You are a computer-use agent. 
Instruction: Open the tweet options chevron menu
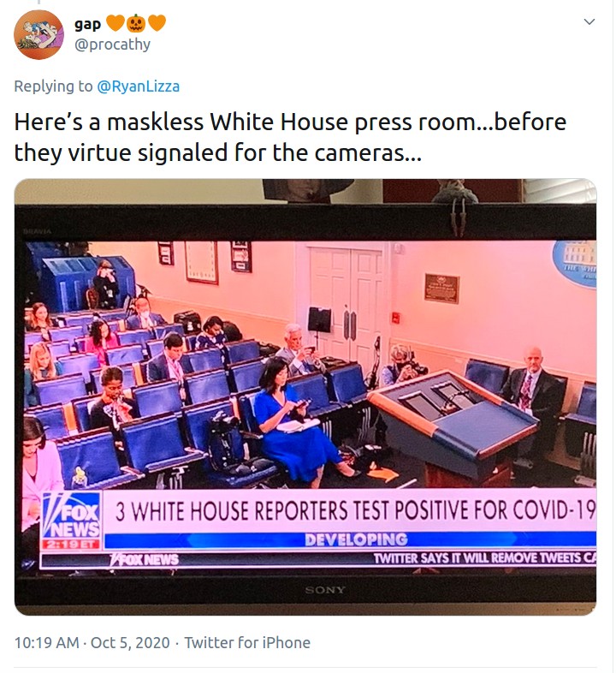point(589,22)
